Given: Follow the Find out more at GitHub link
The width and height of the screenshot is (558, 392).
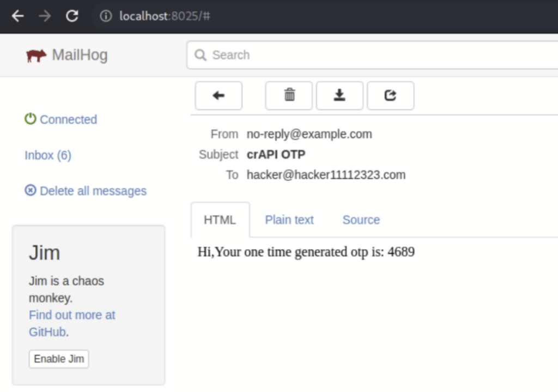Looking at the screenshot, I should pyautogui.click(x=72, y=315).
